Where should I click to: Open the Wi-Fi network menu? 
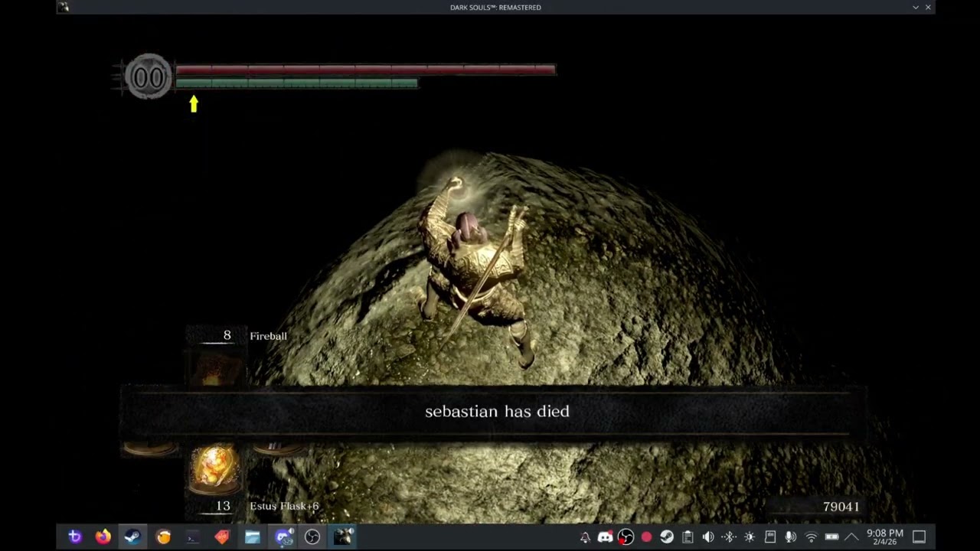tap(812, 537)
